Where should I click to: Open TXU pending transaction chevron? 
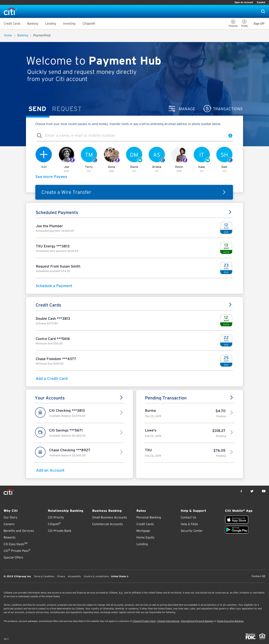(231, 452)
